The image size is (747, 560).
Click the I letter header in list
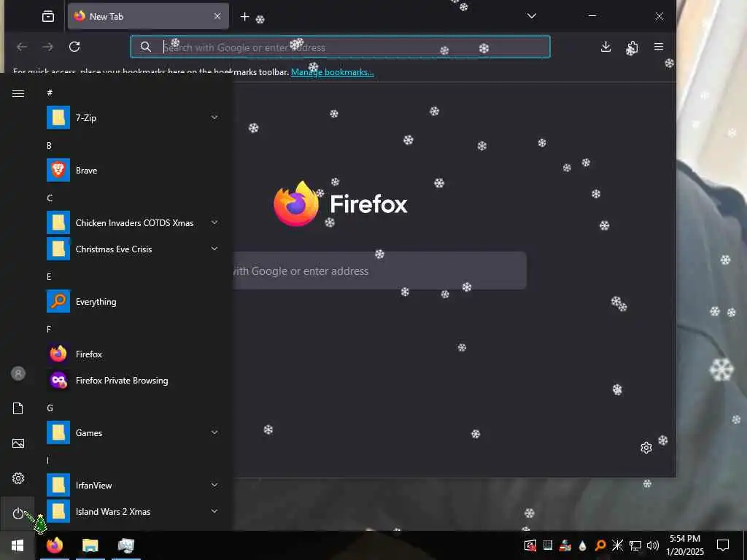tap(47, 461)
